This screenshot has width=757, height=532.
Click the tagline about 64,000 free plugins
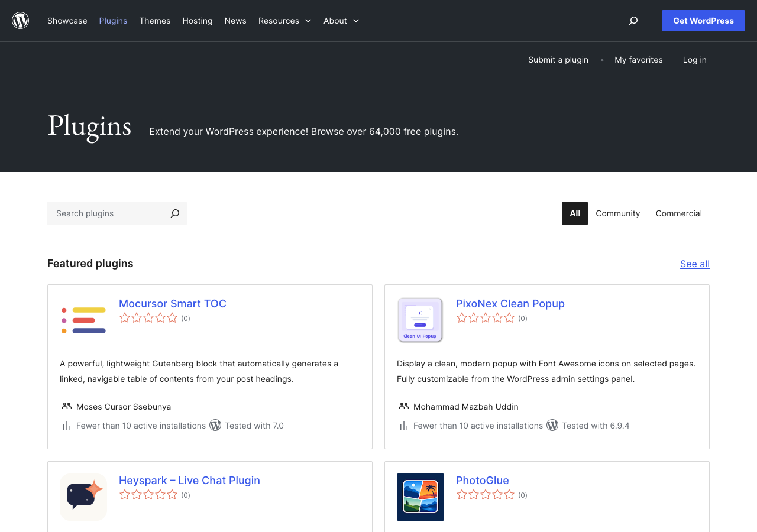[304, 131]
